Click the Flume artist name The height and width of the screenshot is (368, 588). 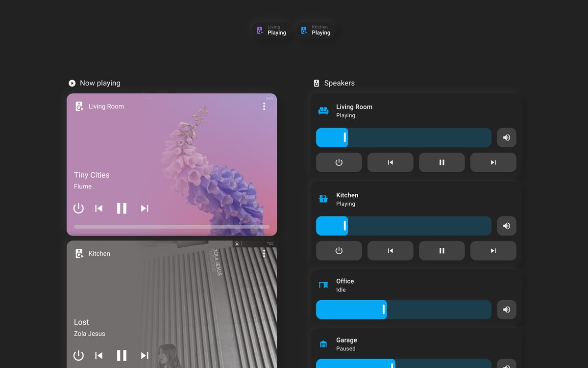tap(83, 186)
